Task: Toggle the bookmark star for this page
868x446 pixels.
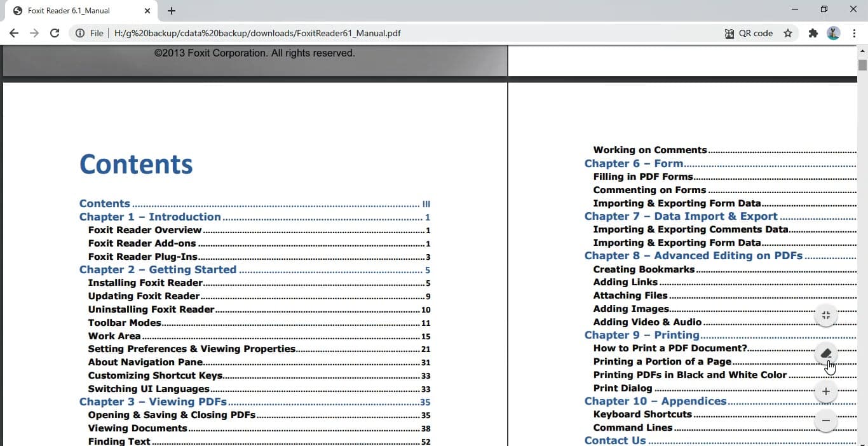Action: (788, 33)
